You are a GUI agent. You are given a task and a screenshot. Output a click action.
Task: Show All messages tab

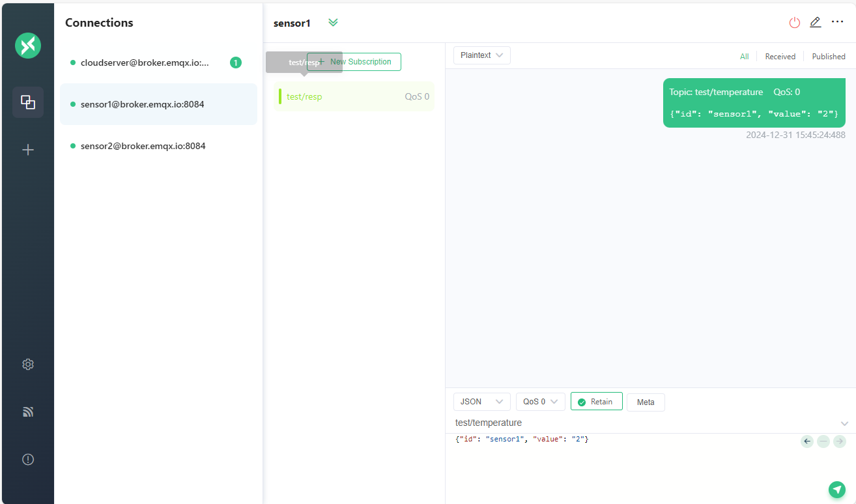click(x=745, y=57)
